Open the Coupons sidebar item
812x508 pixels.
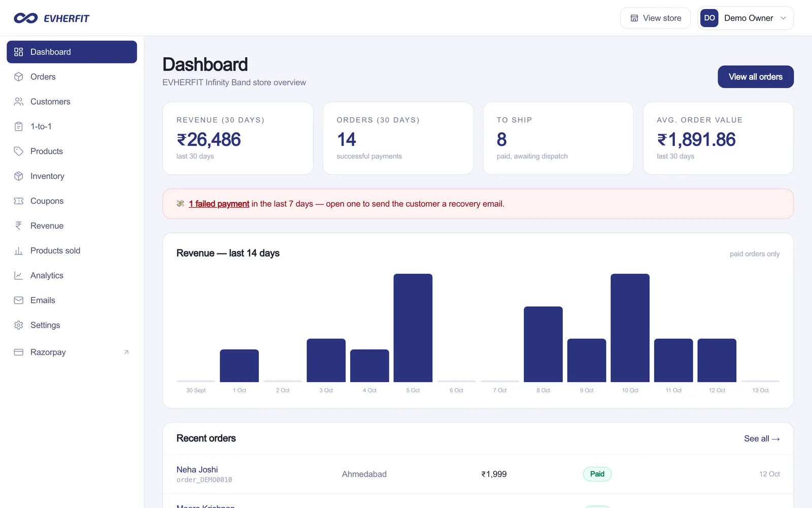[x=72, y=201]
